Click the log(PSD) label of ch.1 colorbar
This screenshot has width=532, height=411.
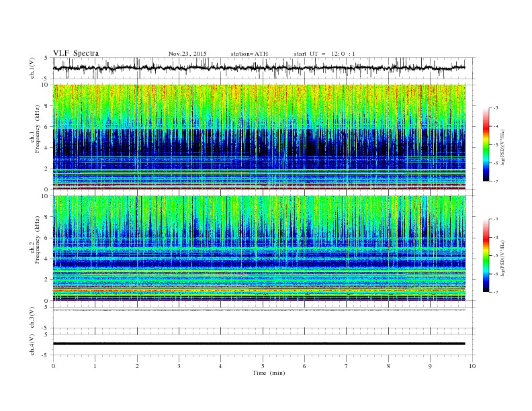pyautogui.click(x=502, y=147)
